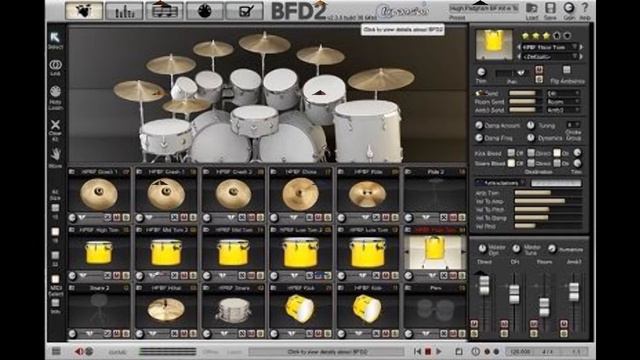
Task: Clear the HPBF High Tom slot with X
Action: 107,276
